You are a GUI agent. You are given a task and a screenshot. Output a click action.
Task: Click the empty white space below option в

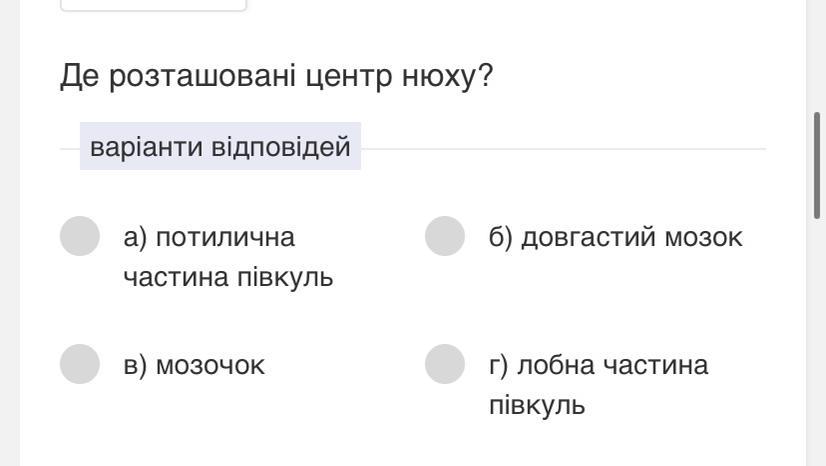pos(200,430)
